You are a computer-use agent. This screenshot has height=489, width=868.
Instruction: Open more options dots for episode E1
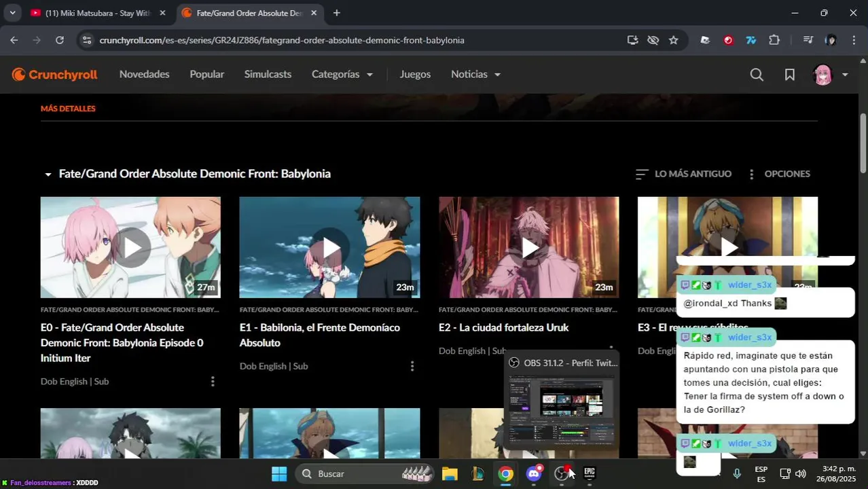tap(412, 366)
